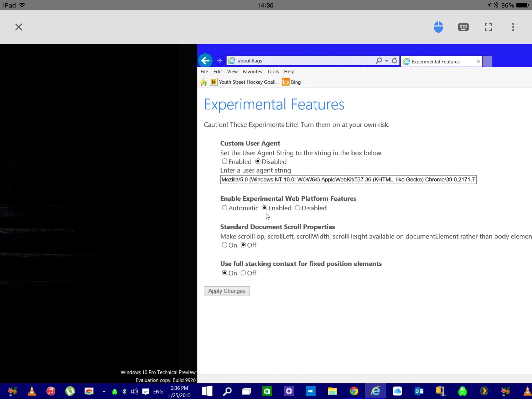Open a new blank tab
The image size is (532, 399).
click(x=487, y=62)
